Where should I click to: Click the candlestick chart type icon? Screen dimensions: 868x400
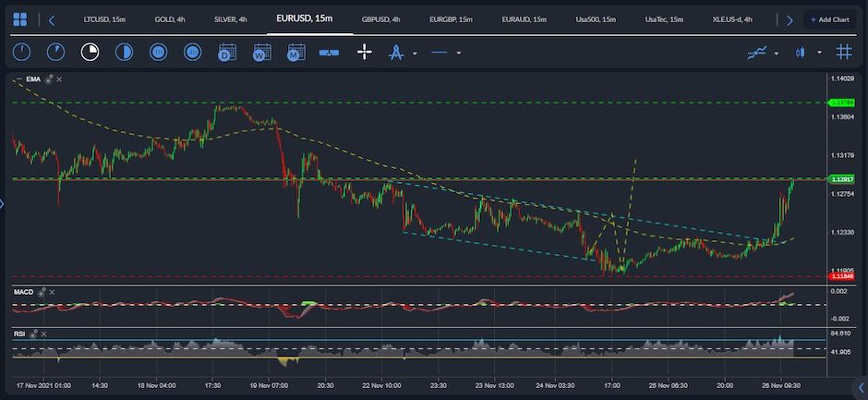coord(800,53)
